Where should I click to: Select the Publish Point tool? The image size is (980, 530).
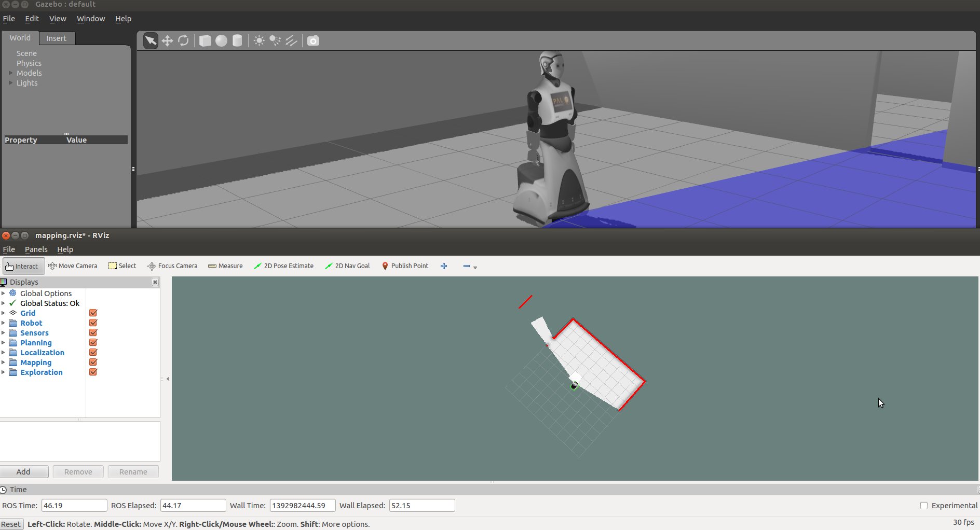click(x=405, y=266)
